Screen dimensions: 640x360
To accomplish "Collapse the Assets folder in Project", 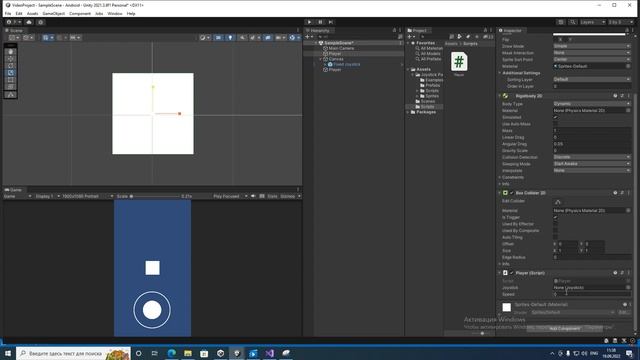I will (408, 69).
